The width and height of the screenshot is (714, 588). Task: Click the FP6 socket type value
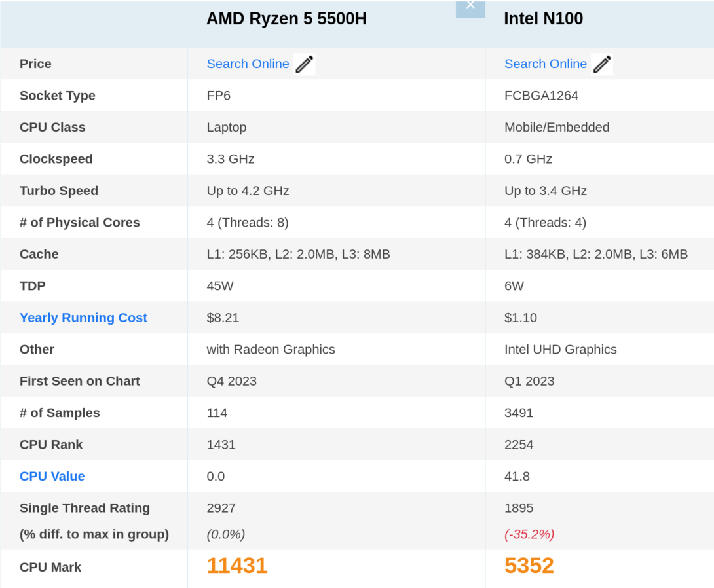point(218,96)
